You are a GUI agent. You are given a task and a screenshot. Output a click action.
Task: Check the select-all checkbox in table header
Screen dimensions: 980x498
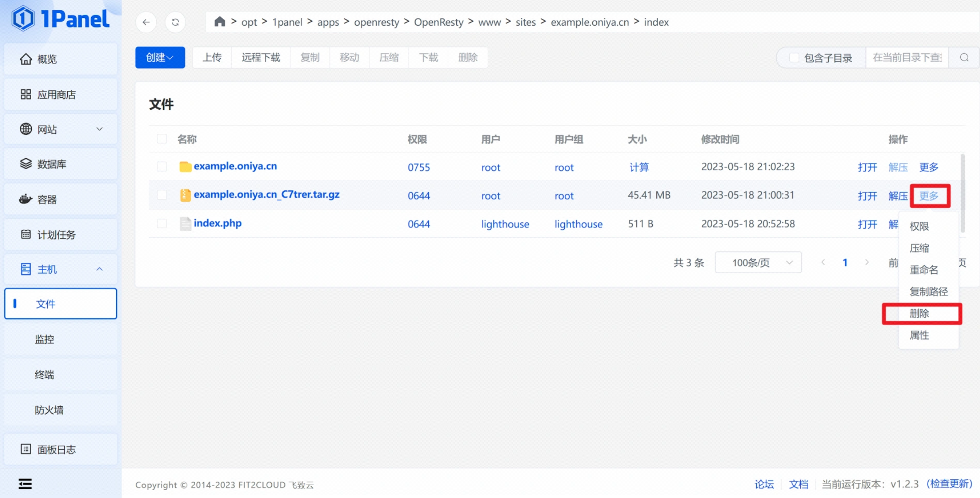pyautogui.click(x=162, y=139)
